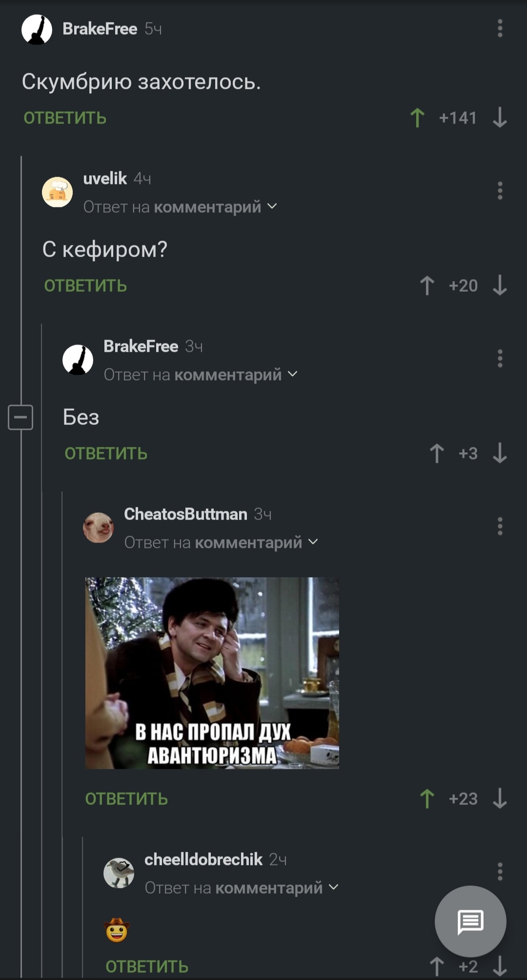This screenshot has width=527, height=980.
Task: Downvote the 'Без' comment rated +3
Action: (500, 454)
